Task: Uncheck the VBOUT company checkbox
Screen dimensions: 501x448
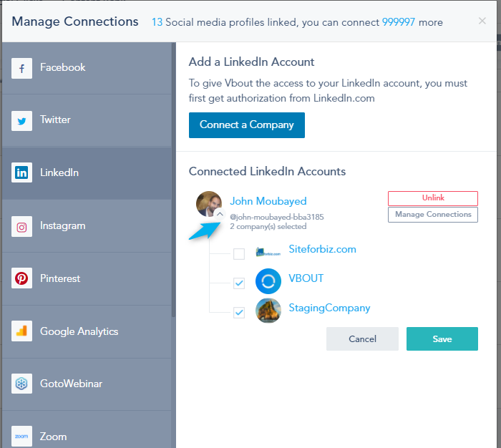Action: (x=239, y=283)
